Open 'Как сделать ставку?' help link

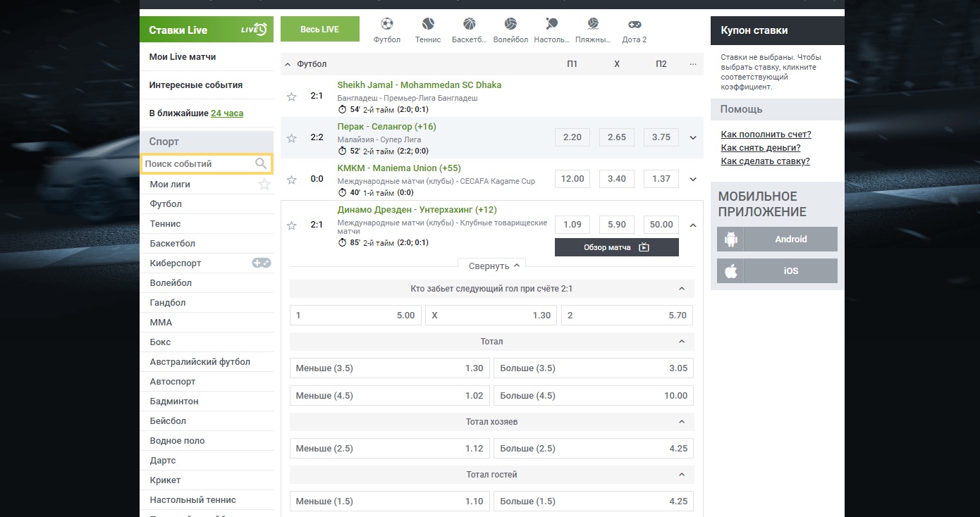coord(765,161)
